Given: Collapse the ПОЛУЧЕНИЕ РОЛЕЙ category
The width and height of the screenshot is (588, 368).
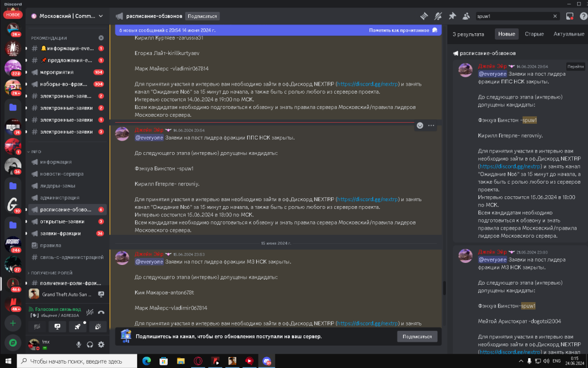Looking at the screenshot, I should [50, 273].
